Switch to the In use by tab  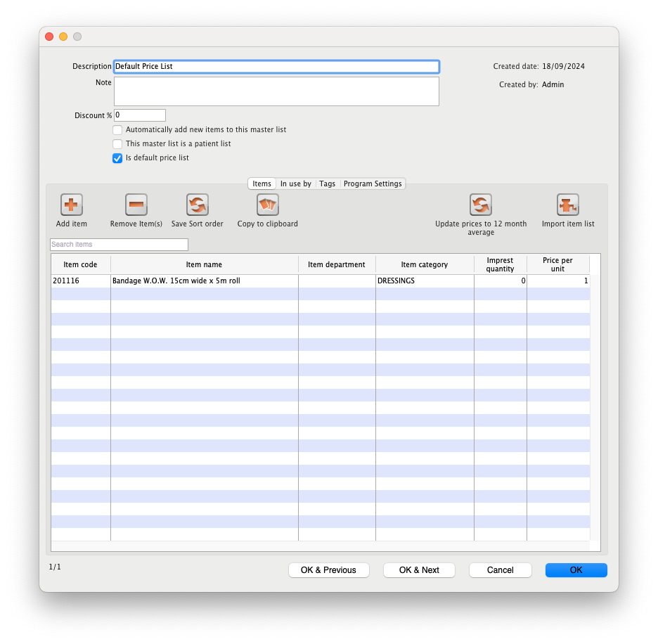pyautogui.click(x=295, y=183)
